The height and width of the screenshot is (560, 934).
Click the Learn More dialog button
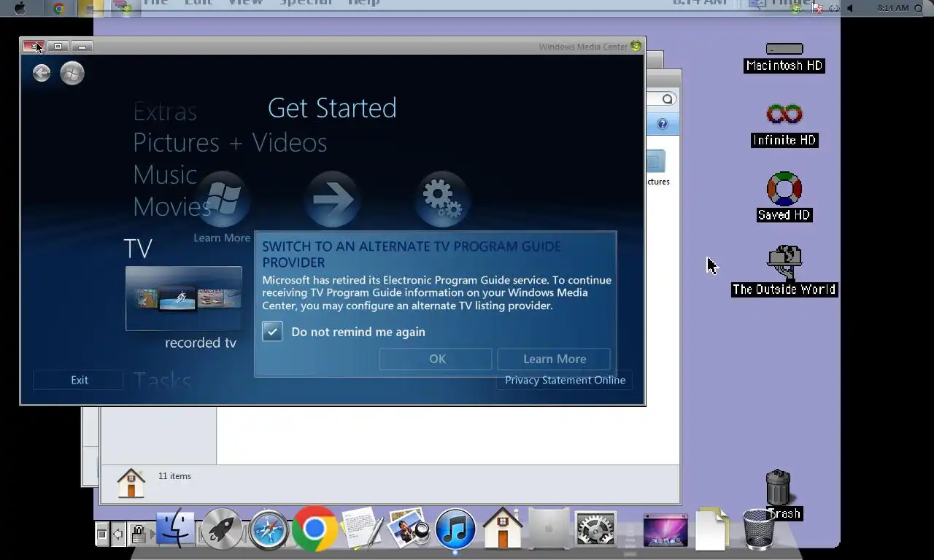[555, 359]
